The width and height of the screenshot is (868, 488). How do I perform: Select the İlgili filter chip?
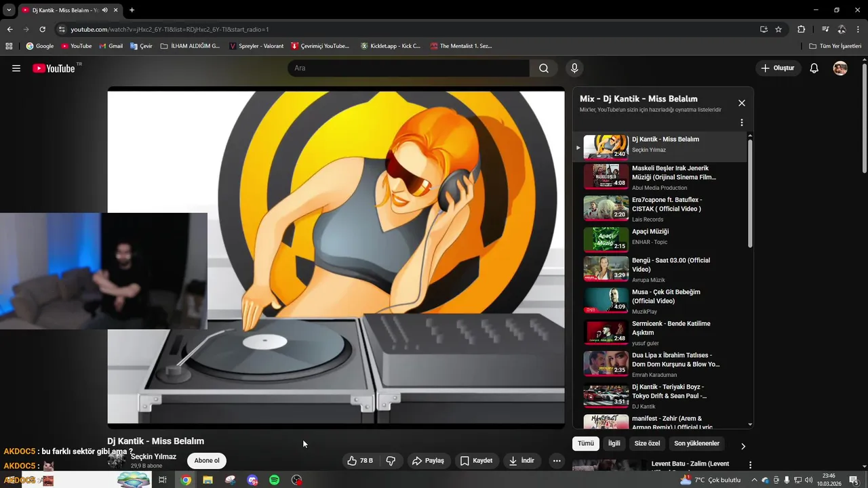[x=614, y=443]
